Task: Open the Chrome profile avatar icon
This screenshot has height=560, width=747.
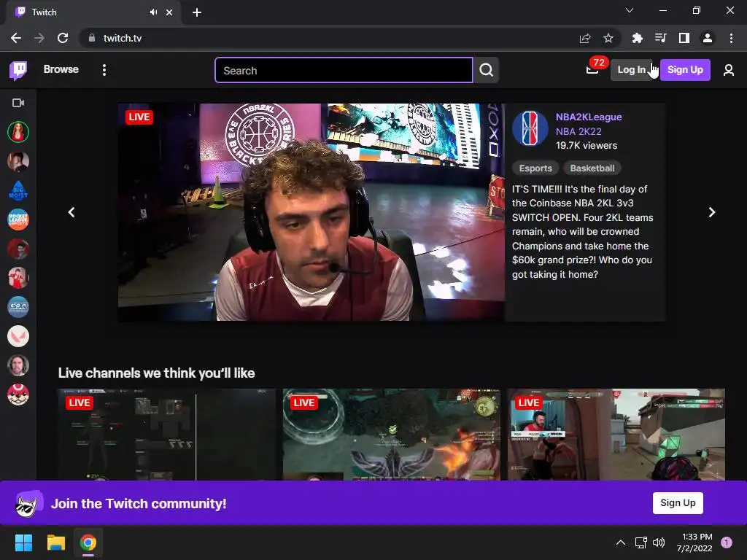Action: tap(708, 38)
